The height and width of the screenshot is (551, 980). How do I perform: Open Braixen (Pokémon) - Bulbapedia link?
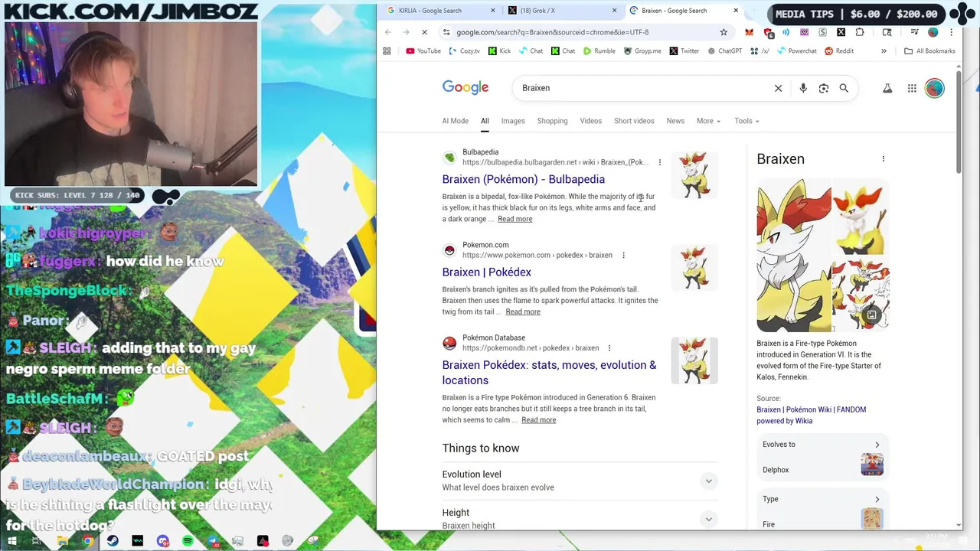coord(523,179)
